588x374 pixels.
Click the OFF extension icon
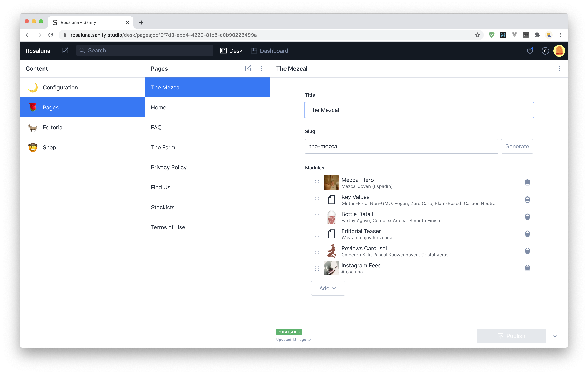(x=526, y=35)
